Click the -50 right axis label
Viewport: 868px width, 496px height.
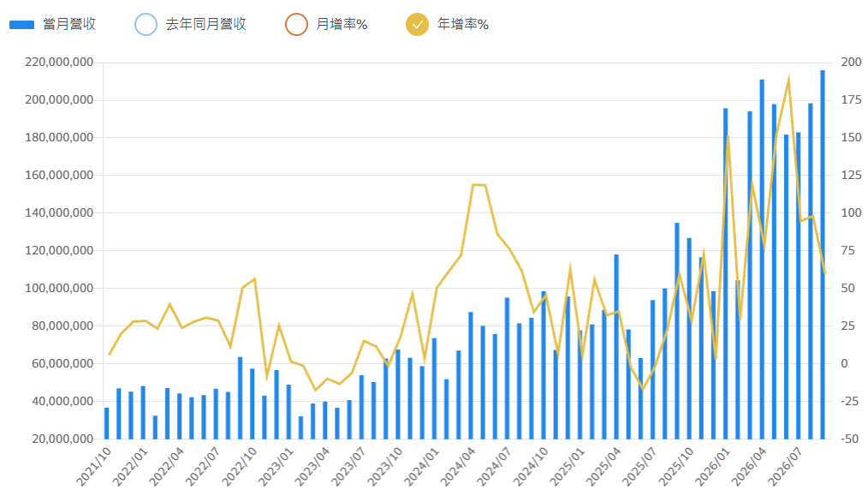(x=850, y=439)
